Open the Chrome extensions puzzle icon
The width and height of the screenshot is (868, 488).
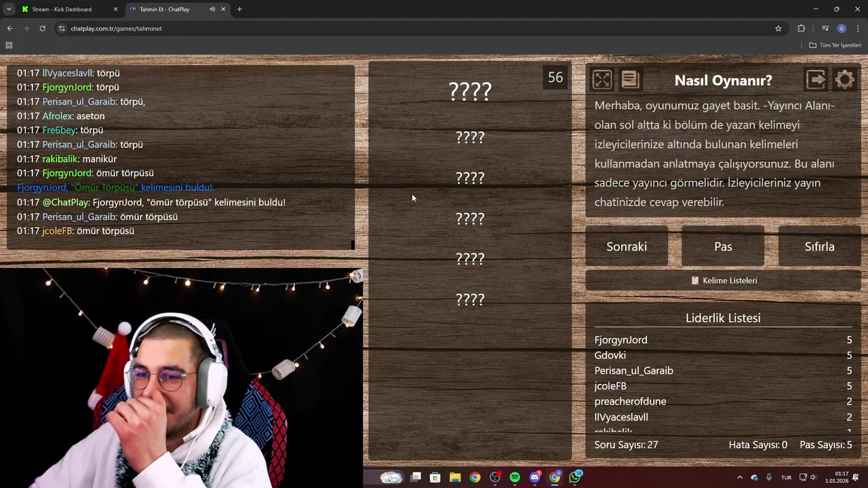pos(802,28)
